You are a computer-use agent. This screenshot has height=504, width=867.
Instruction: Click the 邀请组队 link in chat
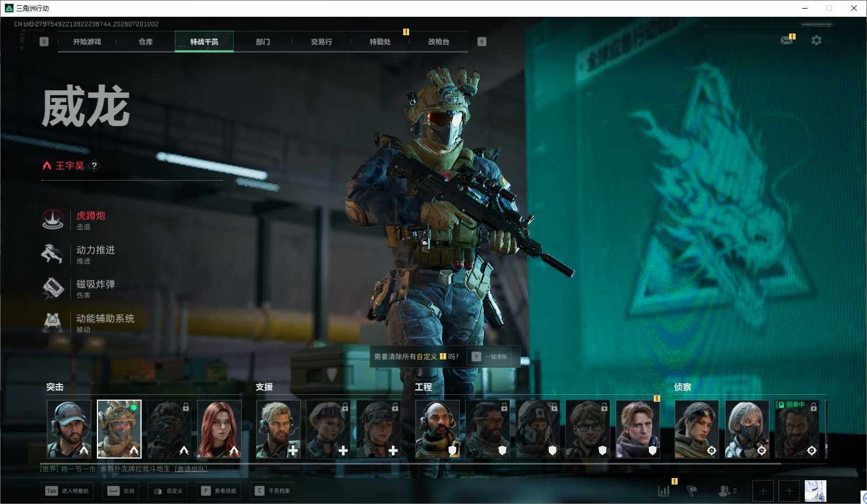pos(191,469)
